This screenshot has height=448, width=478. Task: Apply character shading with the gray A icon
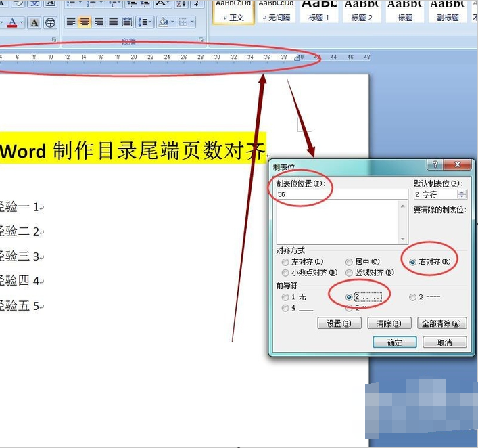tap(34, 22)
